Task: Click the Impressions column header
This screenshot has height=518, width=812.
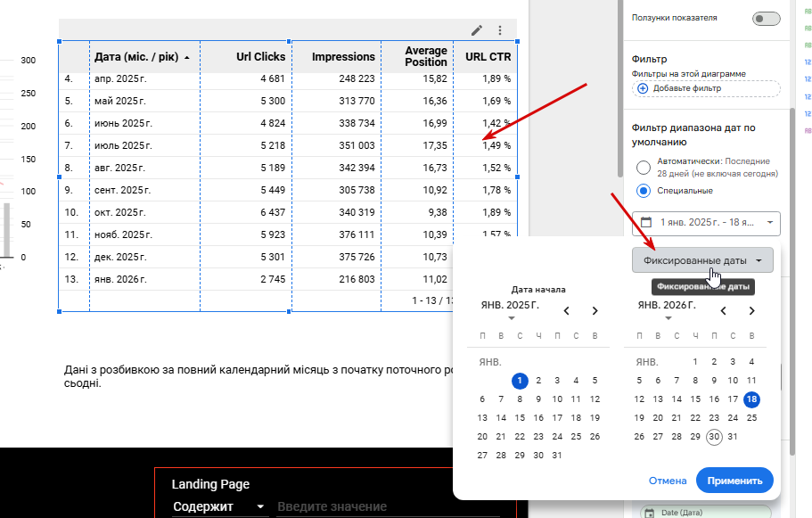Action: point(343,56)
